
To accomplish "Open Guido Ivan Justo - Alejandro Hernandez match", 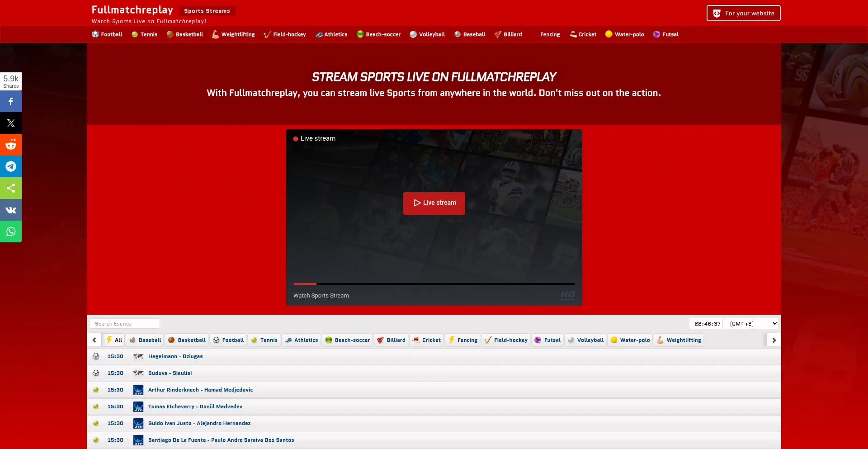I will pos(199,423).
